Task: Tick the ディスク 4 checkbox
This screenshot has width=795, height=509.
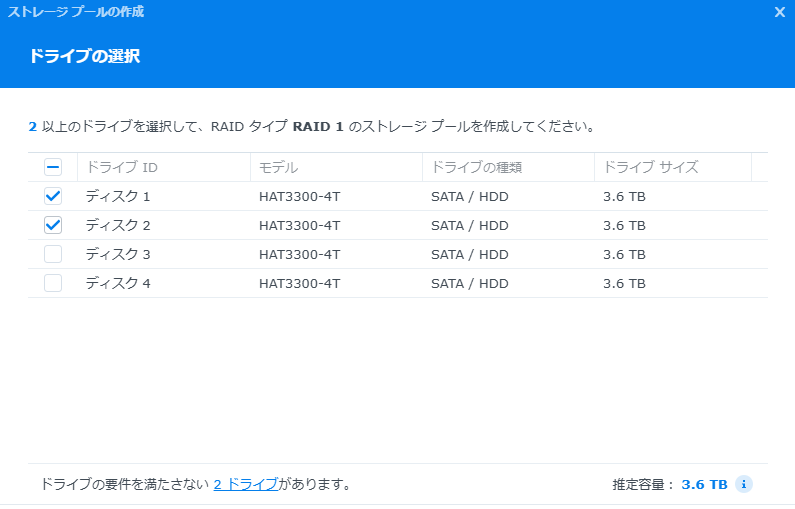Action: click(x=53, y=283)
